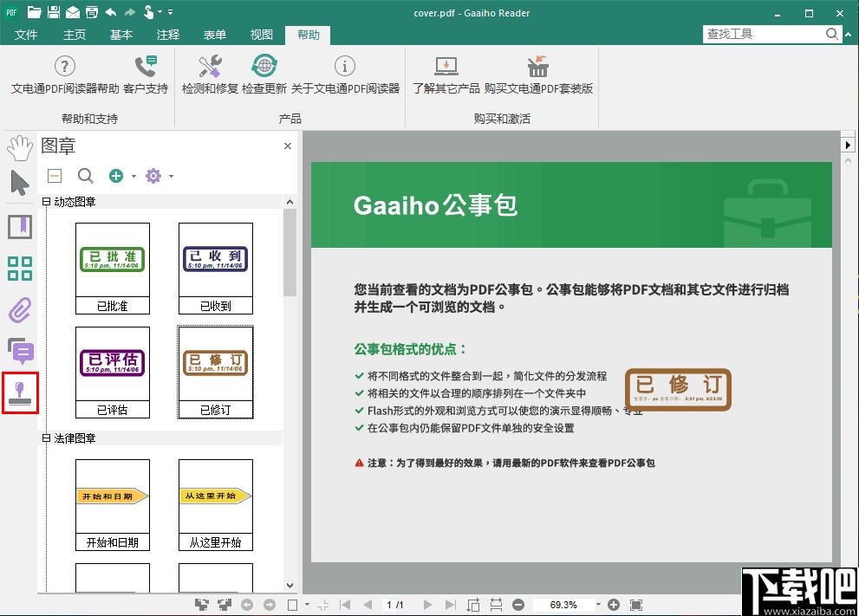Viewport: 859px width, 616px height.
Task: Select the arrow Select tool
Action: [x=20, y=183]
